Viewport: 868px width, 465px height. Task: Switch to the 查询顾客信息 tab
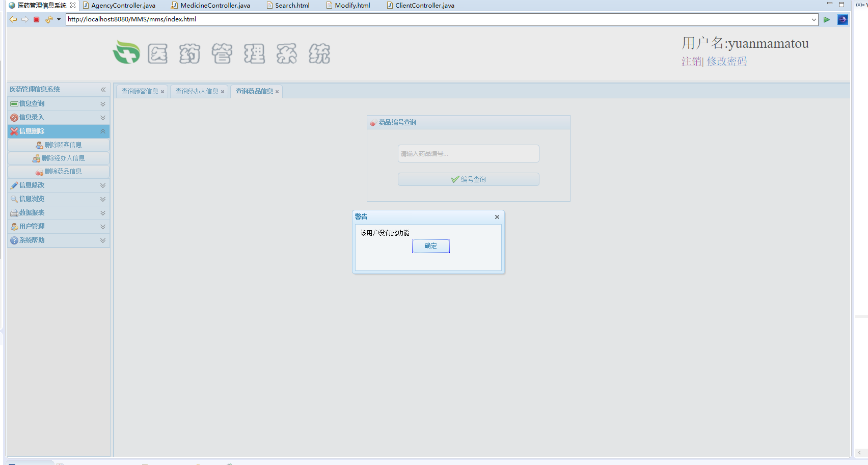[x=140, y=92]
